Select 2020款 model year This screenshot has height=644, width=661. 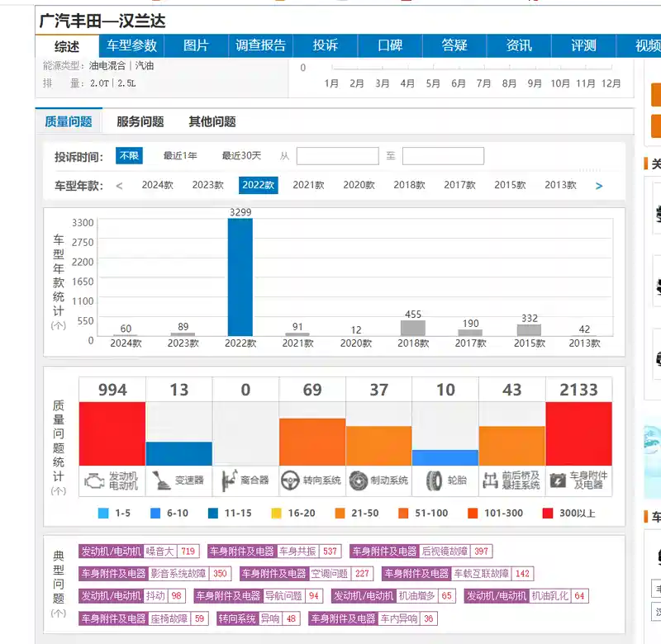coord(359,185)
